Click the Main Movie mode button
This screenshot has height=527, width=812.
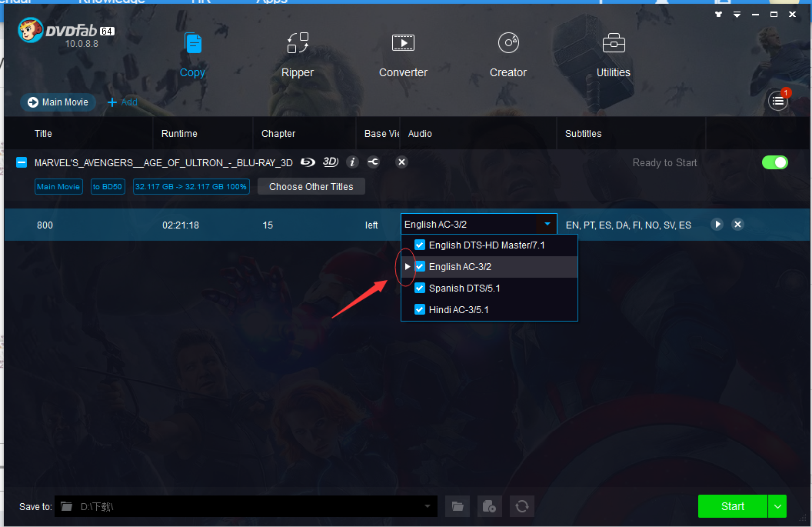pyautogui.click(x=58, y=102)
